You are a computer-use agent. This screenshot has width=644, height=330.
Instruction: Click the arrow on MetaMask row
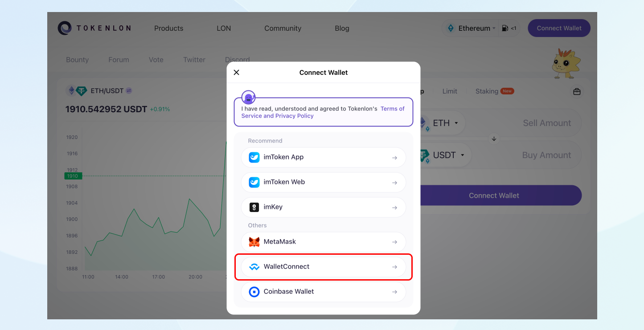click(x=394, y=242)
